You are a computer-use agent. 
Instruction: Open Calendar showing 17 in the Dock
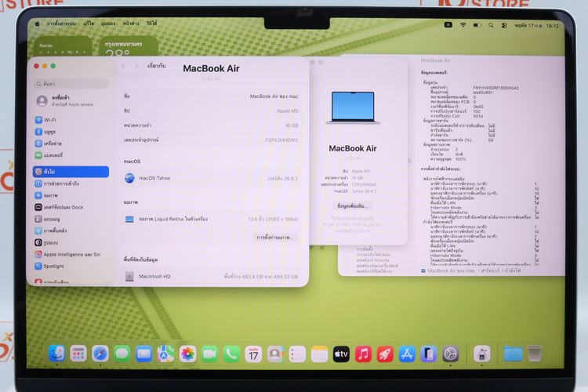coord(253,354)
